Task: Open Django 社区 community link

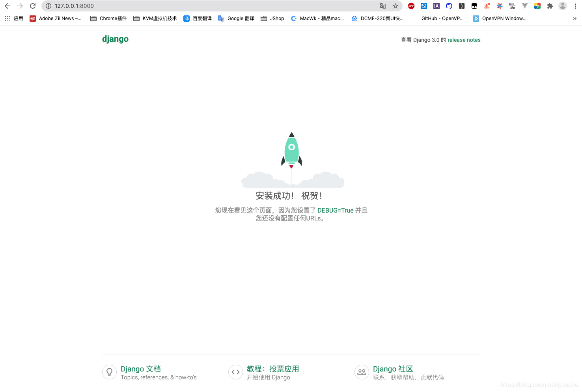Action: (x=393, y=369)
